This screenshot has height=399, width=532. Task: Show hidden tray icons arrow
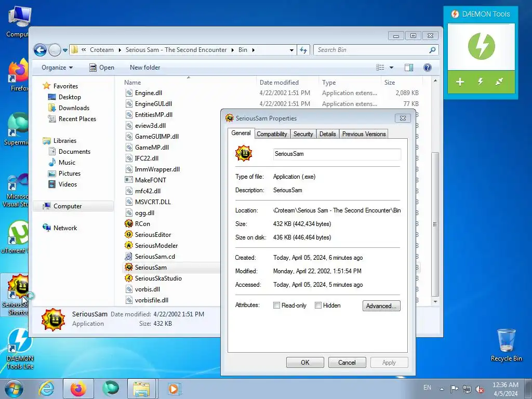[442, 389]
